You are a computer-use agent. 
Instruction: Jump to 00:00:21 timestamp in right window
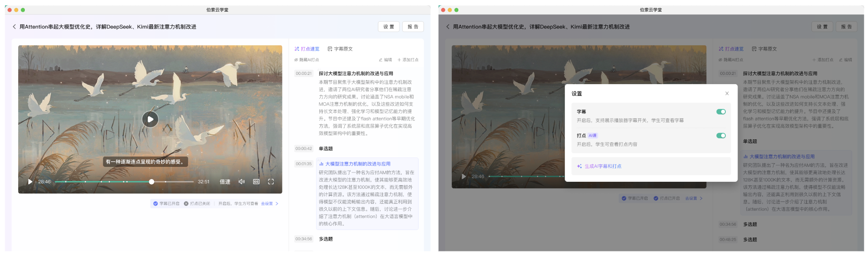[728, 73]
